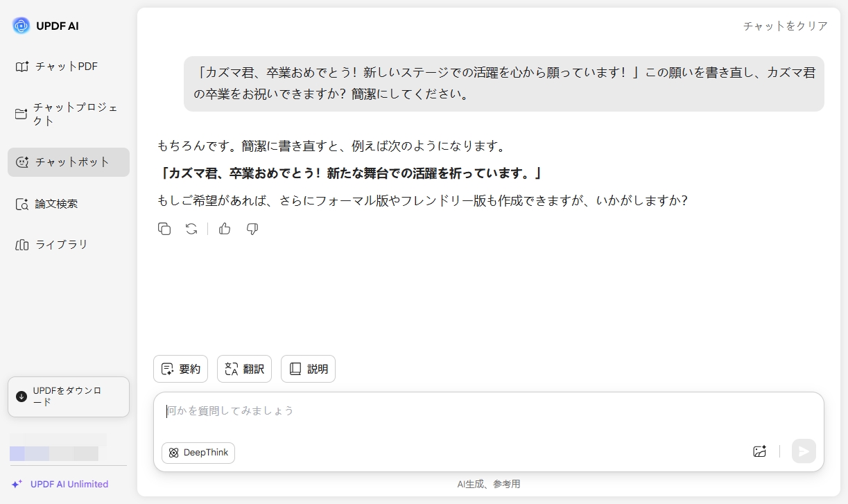Click the bold rewritten message text
848x504 pixels.
pos(351,173)
